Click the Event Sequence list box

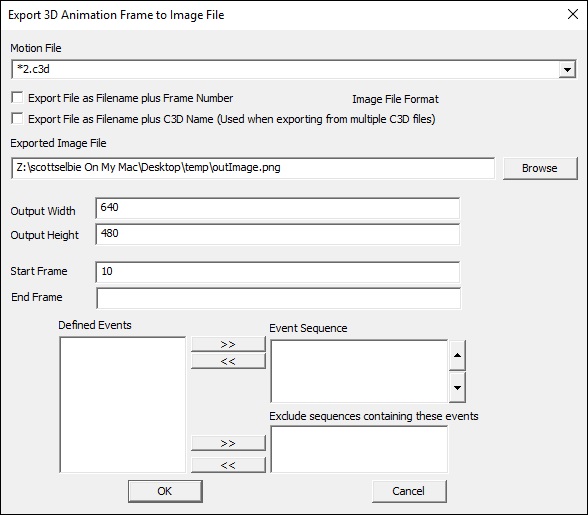click(359, 371)
